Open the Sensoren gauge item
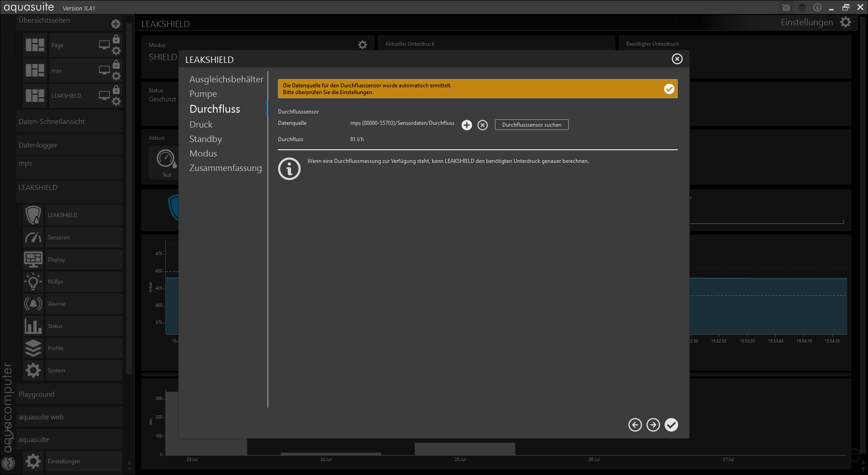The image size is (868, 475). coord(59,237)
